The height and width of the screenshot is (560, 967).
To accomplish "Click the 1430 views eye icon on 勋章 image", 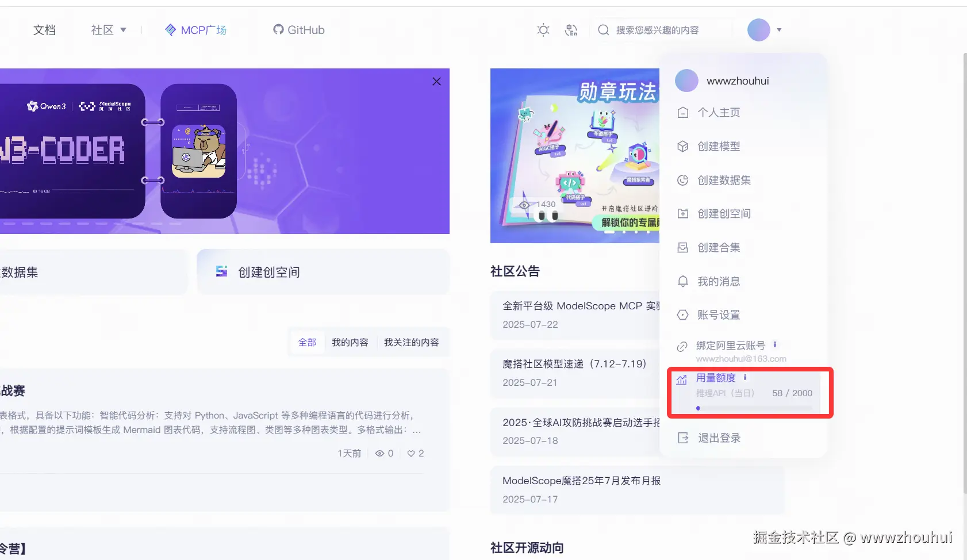I will coord(524,205).
